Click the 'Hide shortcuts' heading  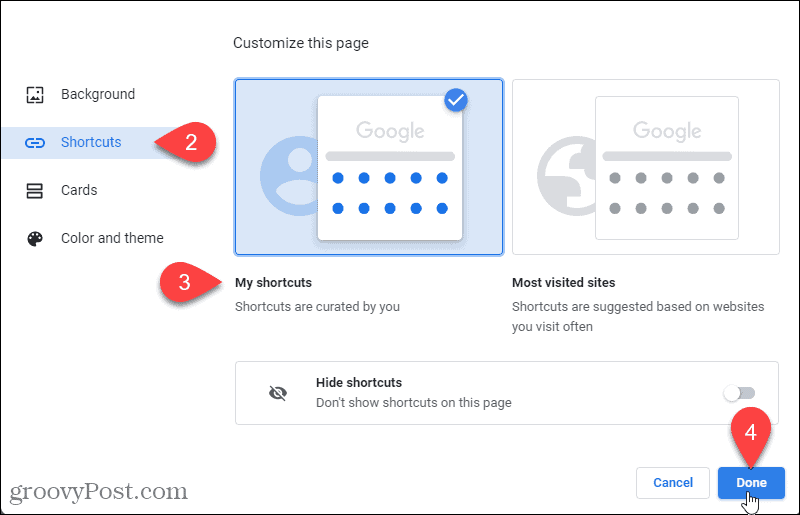coord(359,383)
